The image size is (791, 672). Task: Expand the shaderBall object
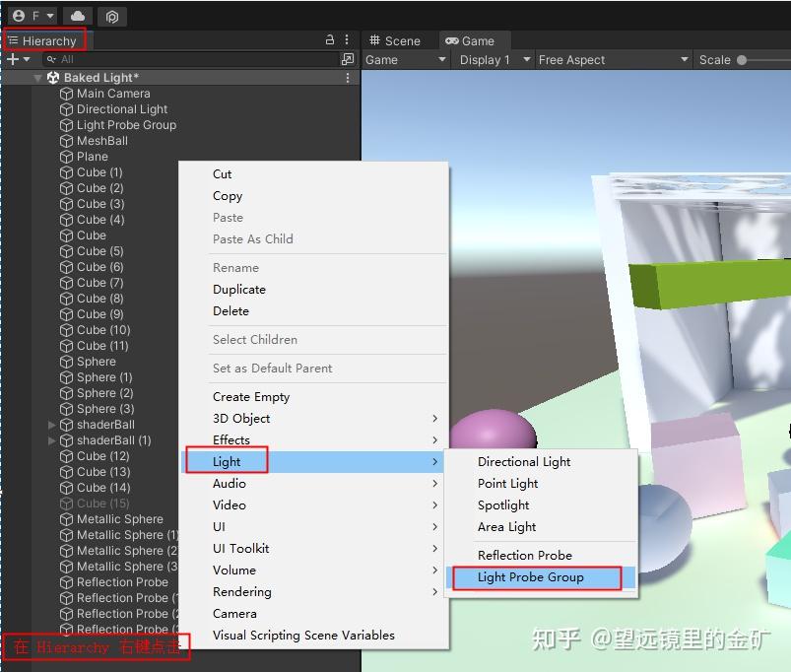(51, 425)
